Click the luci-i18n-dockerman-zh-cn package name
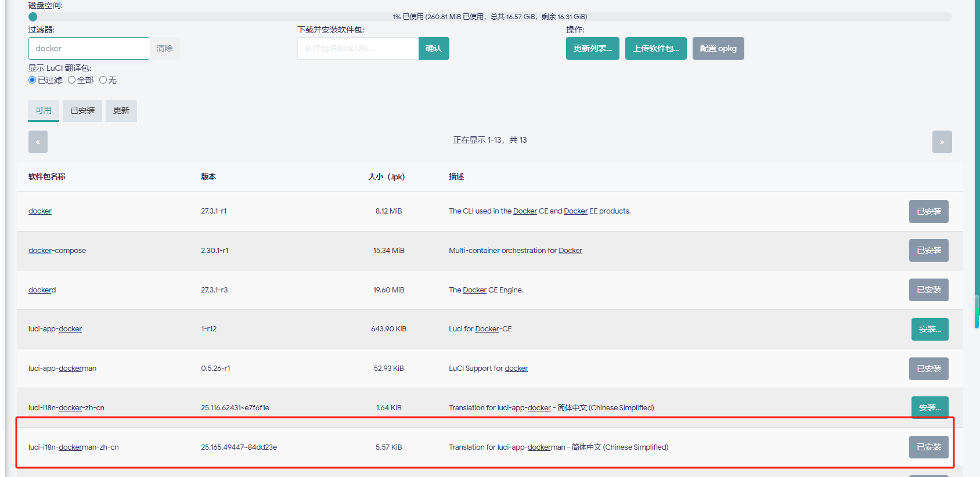The width and height of the screenshot is (980, 477). tap(74, 447)
